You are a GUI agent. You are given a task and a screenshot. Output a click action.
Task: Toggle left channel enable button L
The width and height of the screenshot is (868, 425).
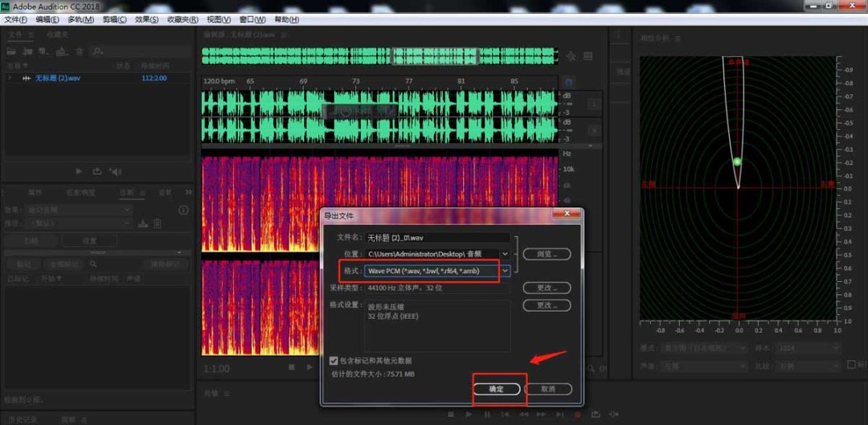pyautogui.click(x=592, y=104)
